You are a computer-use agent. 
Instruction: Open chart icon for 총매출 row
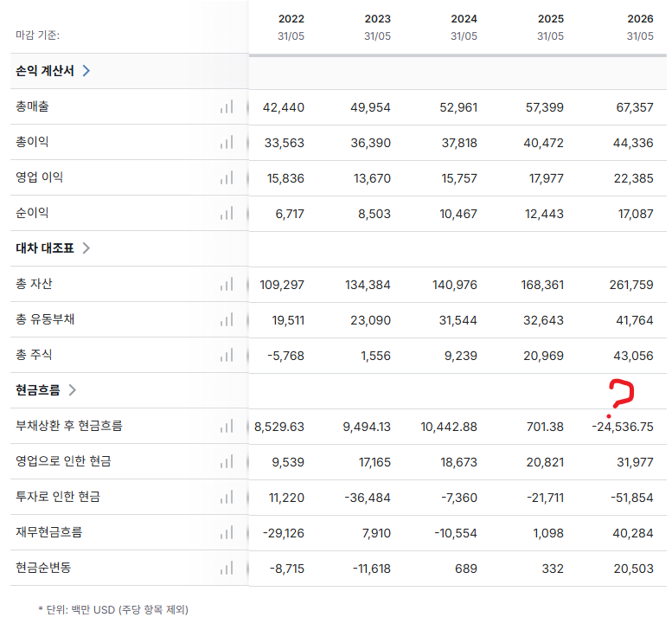coord(227,106)
